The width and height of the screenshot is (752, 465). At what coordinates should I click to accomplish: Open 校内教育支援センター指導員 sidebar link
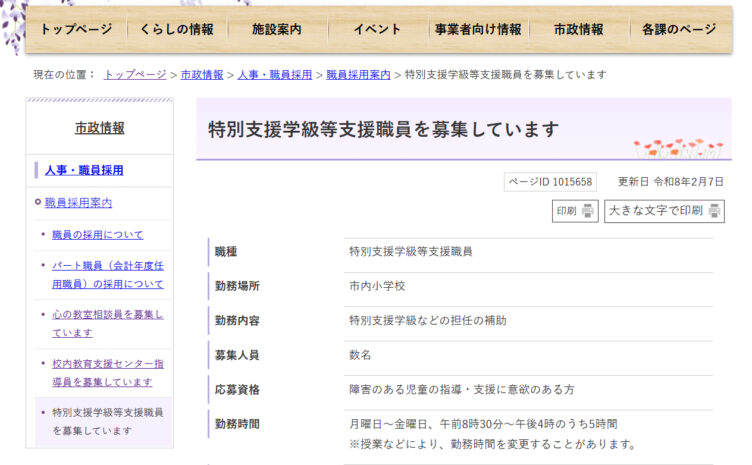[x=107, y=372]
